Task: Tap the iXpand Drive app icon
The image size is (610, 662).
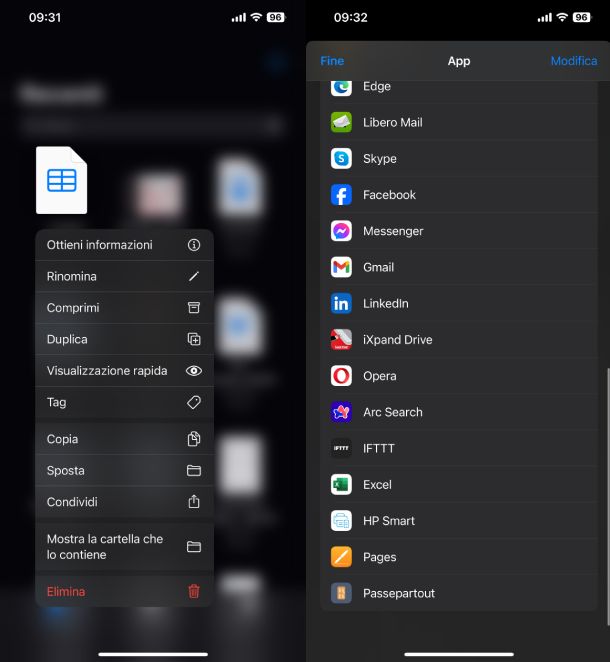Action: [x=341, y=340]
